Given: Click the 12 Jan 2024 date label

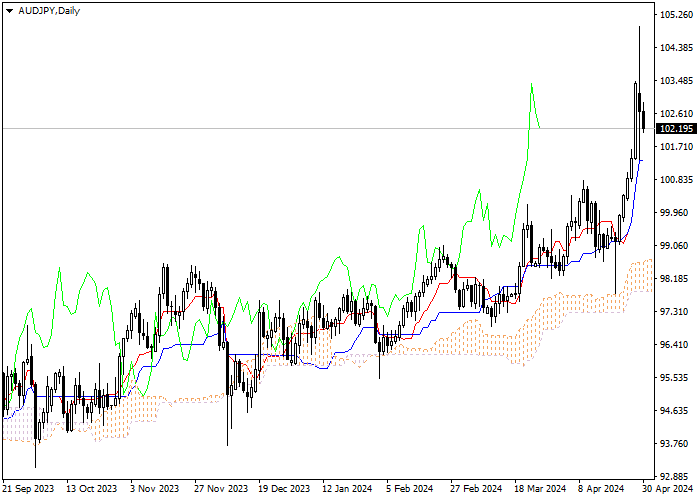Looking at the screenshot, I should tap(347, 489).
